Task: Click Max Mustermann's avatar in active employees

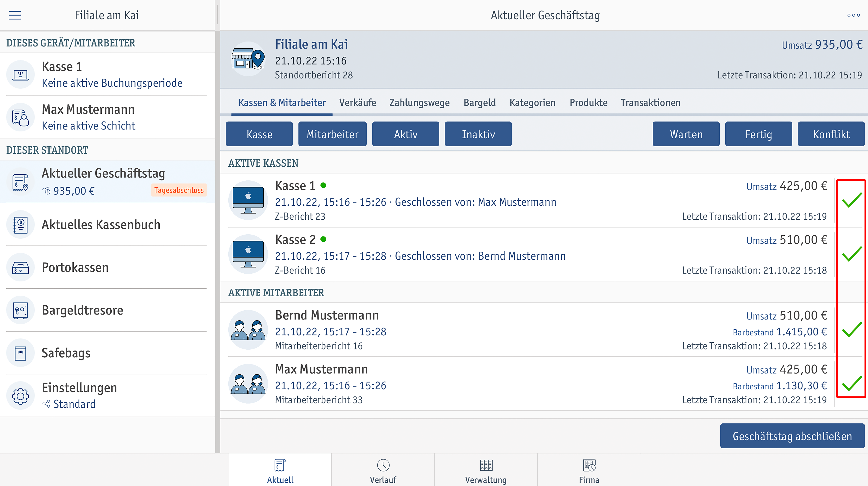Action: pos(248,384)
